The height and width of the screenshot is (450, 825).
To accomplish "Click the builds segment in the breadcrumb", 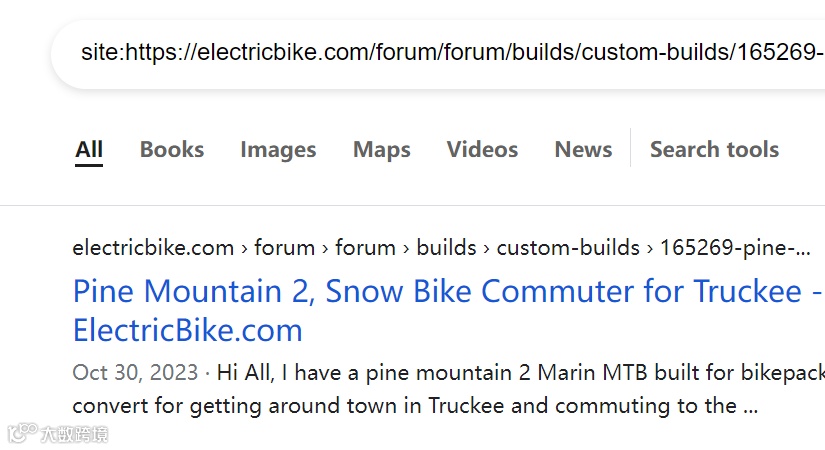I will point(446,247).
